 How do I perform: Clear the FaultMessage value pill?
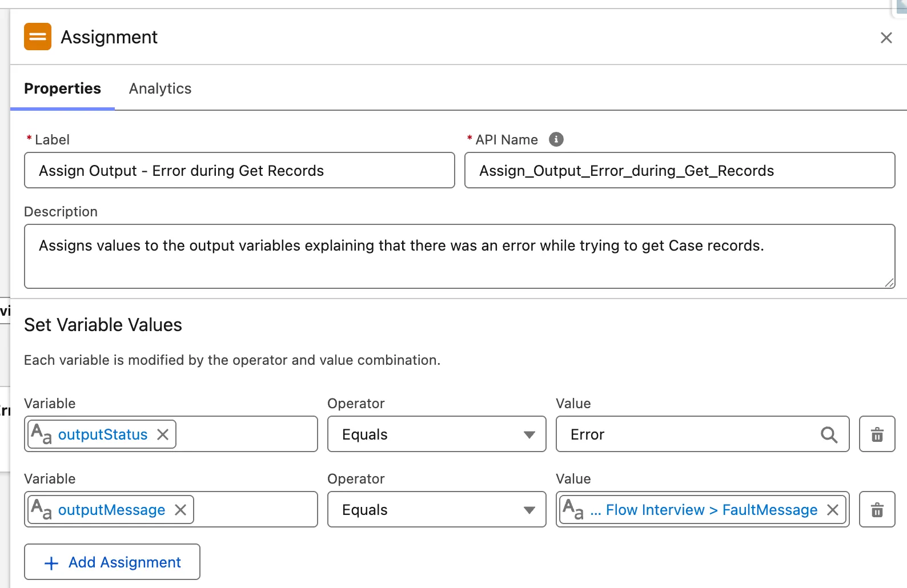tap(833, 510)
